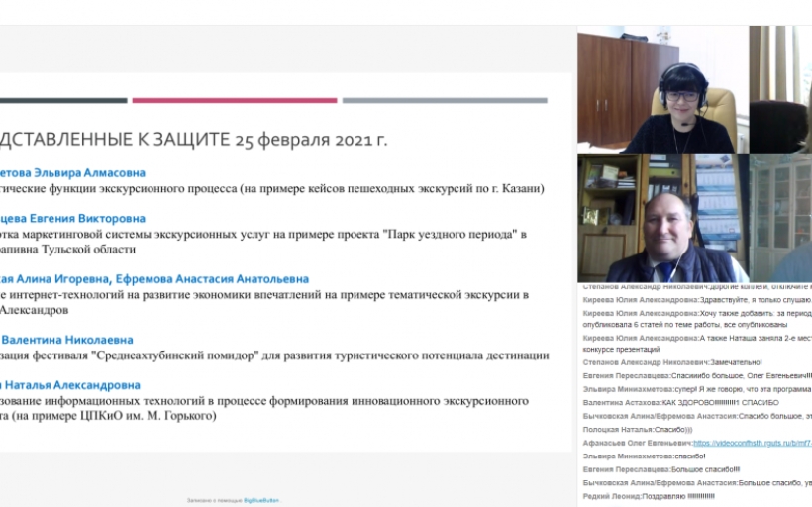
Task: Select webcam of smiling man in vest
Action: click(x=662, y=219)
